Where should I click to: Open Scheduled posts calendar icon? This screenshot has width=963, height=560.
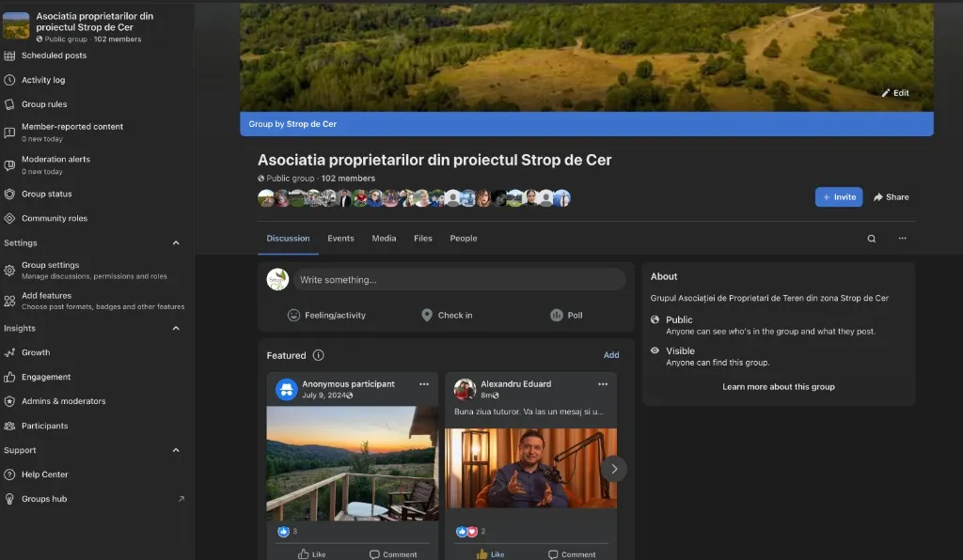click(9, 55)
